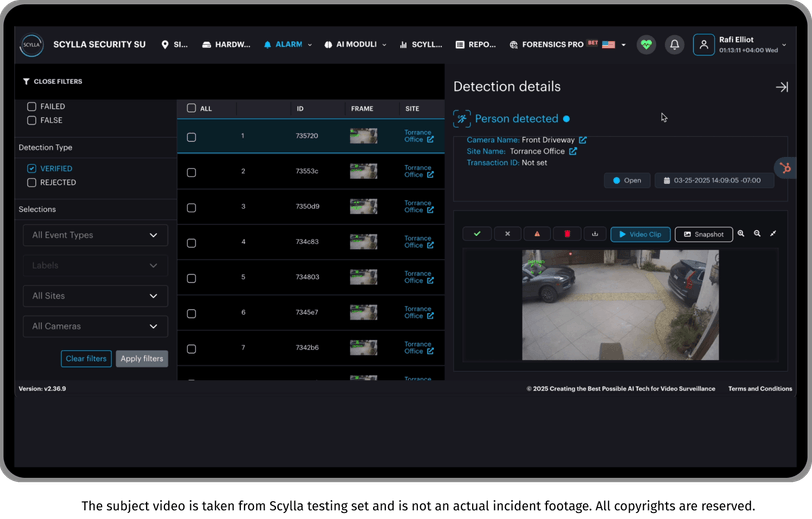Screen dimensions: 812x519
Task: Open the All Sites dropdown
Action: (95, 296)
